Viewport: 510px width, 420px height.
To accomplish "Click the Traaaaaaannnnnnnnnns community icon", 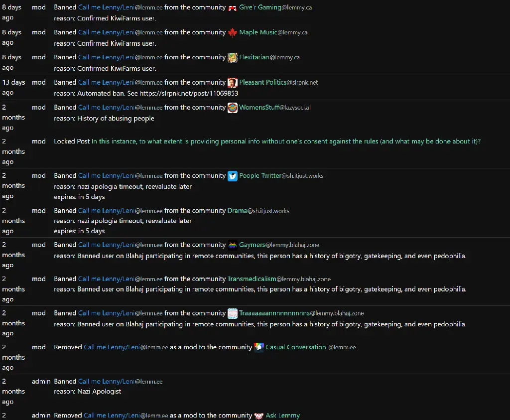I will (x=232, y=313).
